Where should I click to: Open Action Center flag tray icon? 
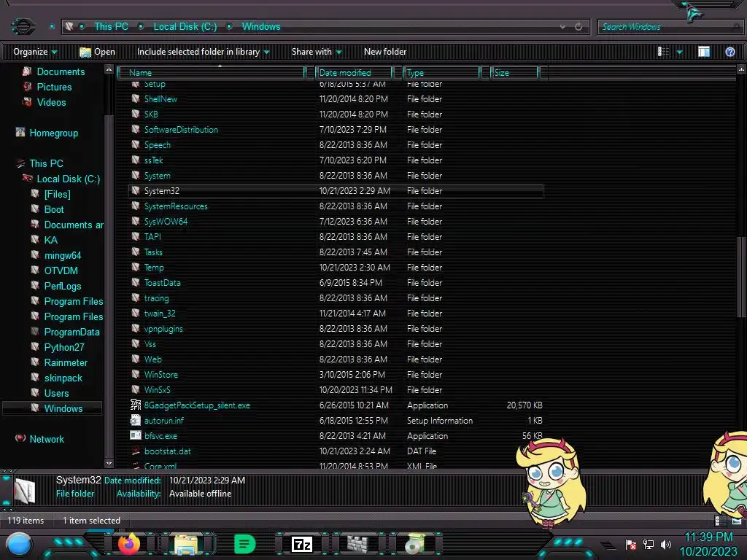click(x=631, y=544)
